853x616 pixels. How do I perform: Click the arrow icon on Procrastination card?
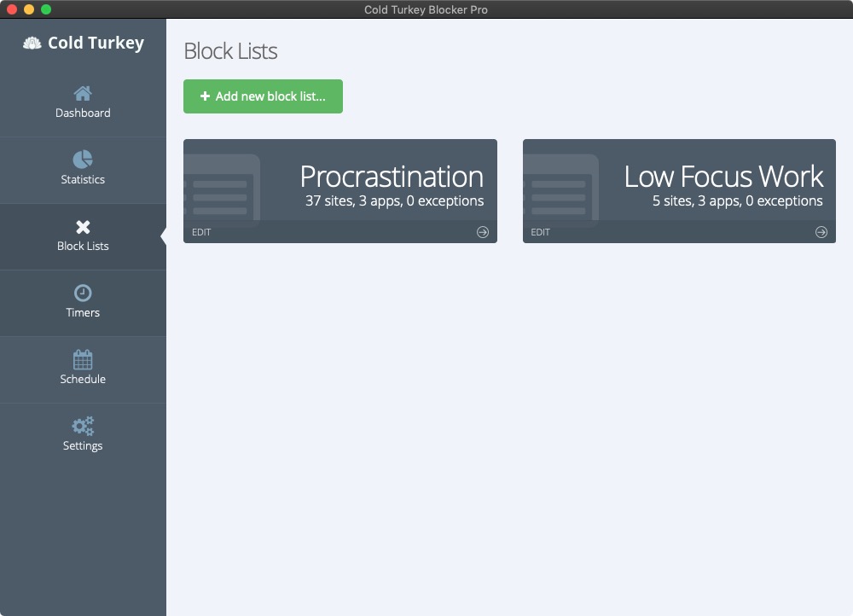click(483, 232)
